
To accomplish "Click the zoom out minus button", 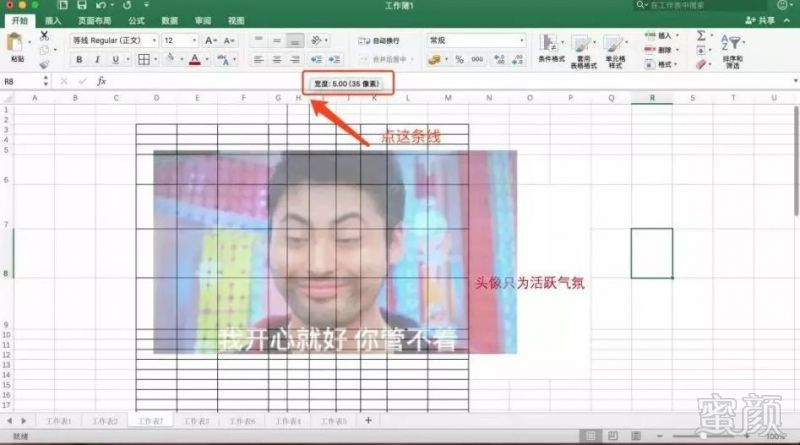I will (660, 436).
